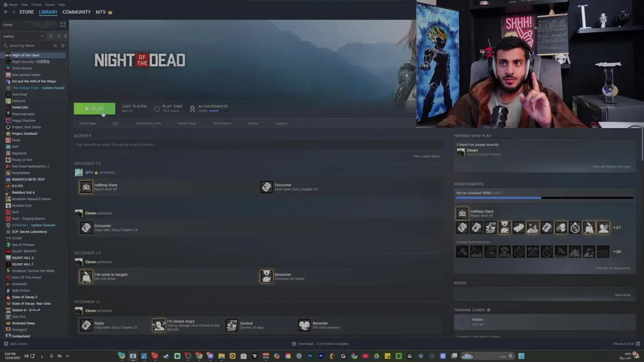Create a New Note
Image resolution: width=644 pixels, height=362 pixels.
(x=622, y=295)
